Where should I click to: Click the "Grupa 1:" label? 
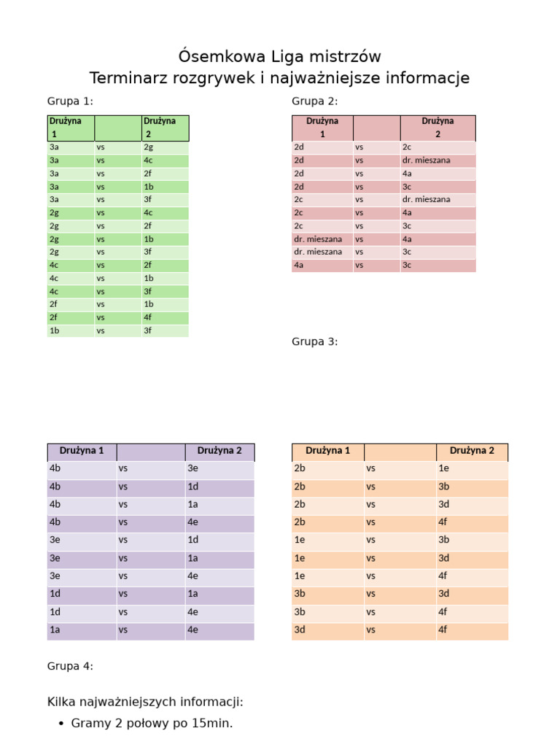pyautogui.click(x=70, y=101)
